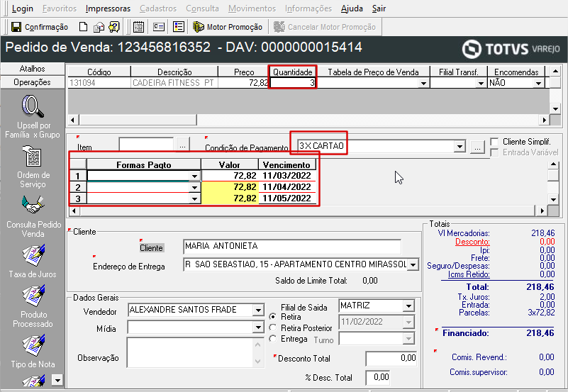Open the Ajuda menu

click(352, 9)
